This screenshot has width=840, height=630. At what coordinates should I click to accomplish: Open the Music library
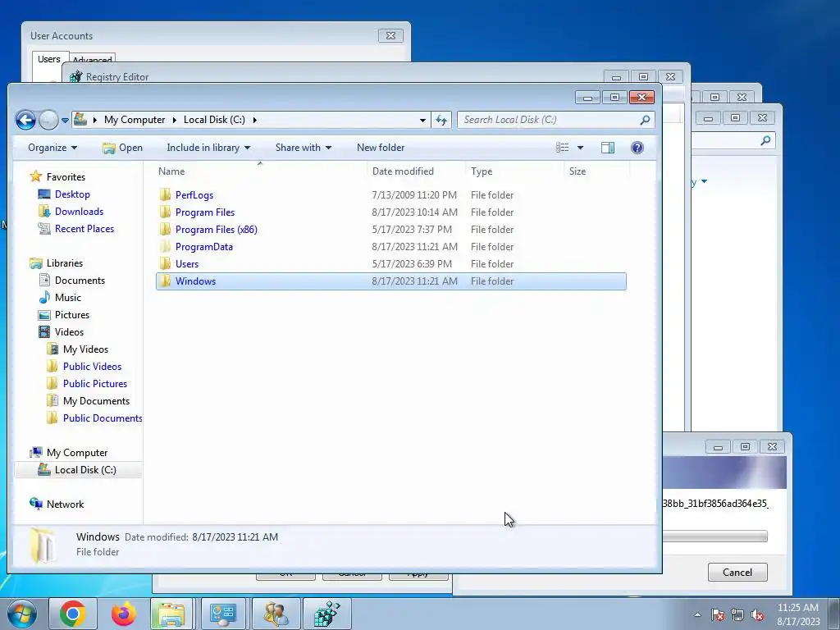tap(67, 297)
